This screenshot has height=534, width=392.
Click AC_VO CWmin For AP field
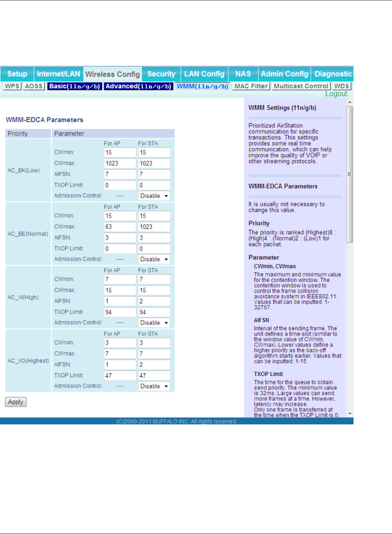pos(120,343)
